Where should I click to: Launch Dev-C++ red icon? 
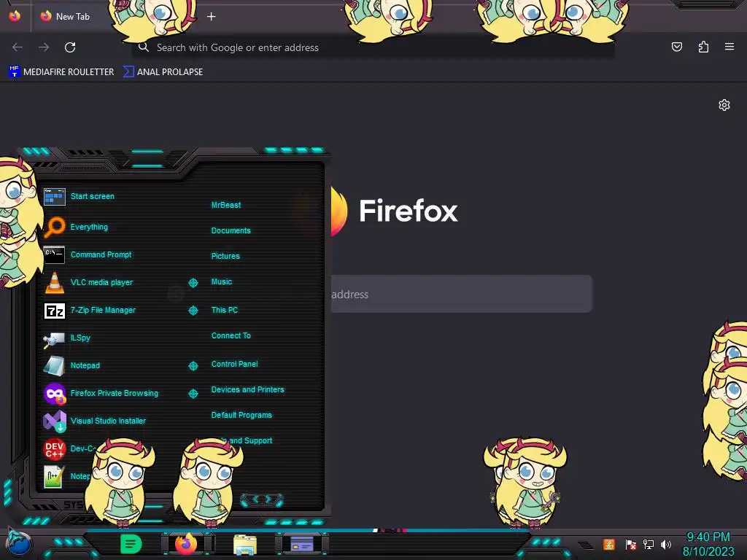pos(54,448)
